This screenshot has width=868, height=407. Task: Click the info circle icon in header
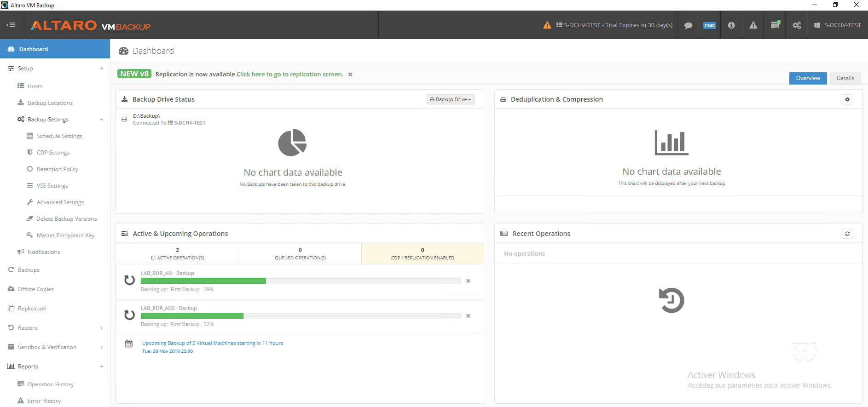pyautogui.click(x=731, y=25)
